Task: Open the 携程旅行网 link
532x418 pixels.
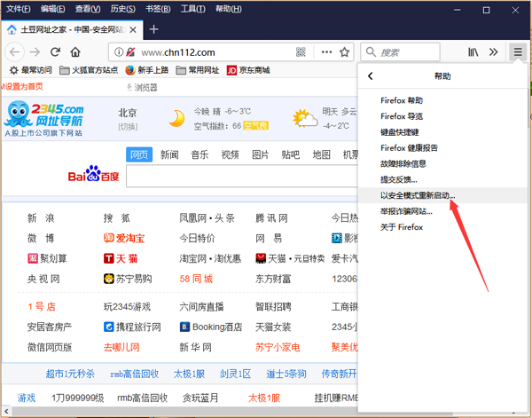Action: tap(132, 327)
